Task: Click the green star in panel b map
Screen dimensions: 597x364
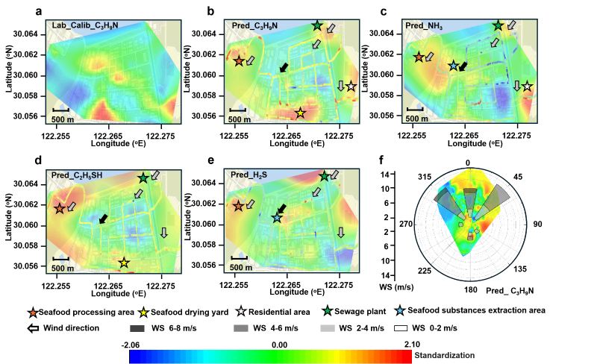Action: [x=317, y=25]
